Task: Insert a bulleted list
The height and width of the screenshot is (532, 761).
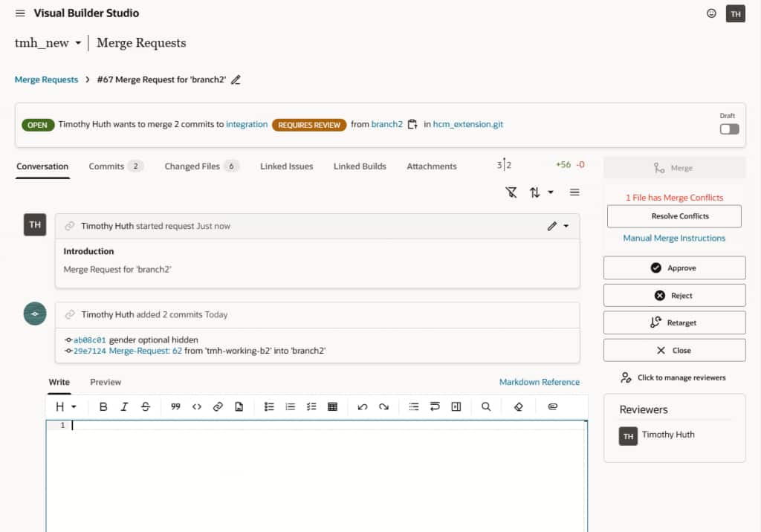Action: [269, 406]
